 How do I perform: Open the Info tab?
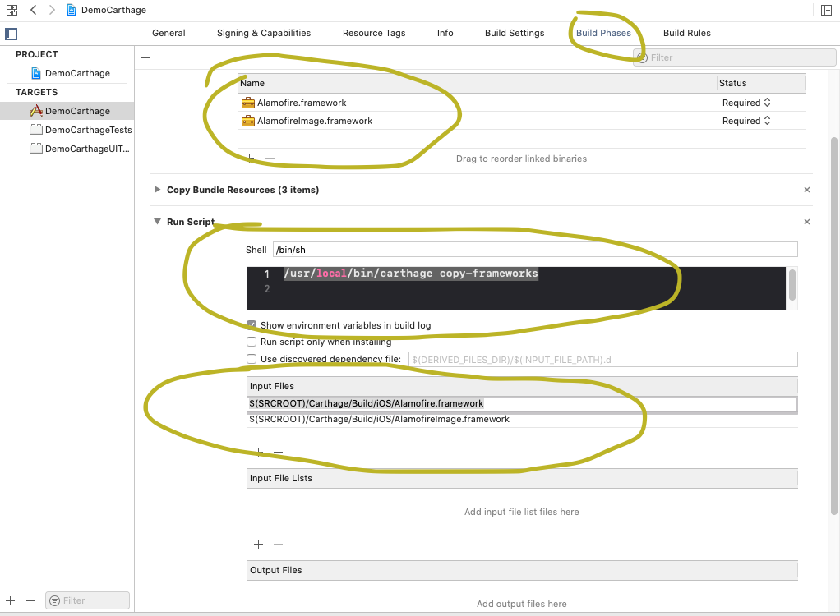point(445,33)
